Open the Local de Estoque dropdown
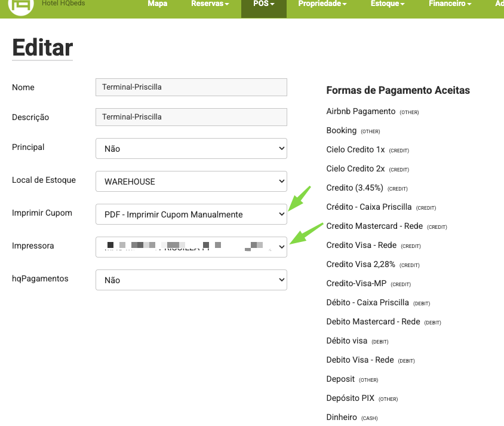The width and height of the screenshot is (504, 426). tap(191, 182)
